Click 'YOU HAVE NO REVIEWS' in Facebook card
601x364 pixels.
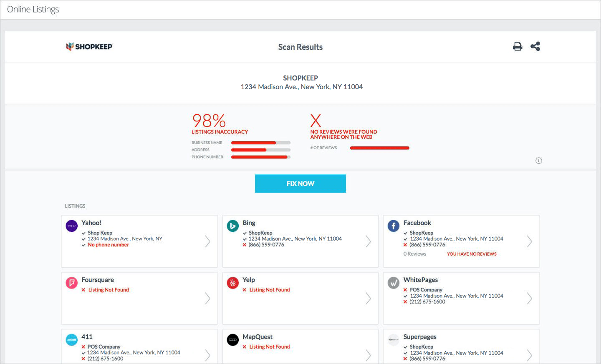click(x=472, y=254)
